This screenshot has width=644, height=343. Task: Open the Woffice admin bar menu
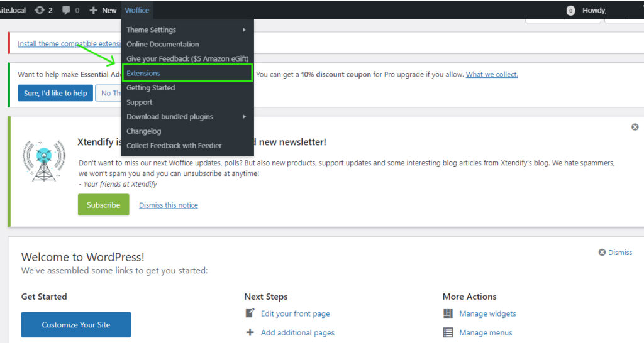(136, 10)
